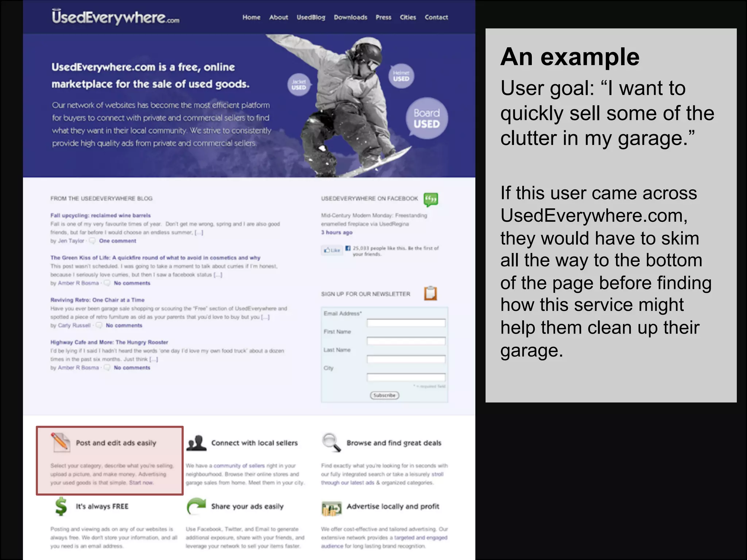Click the Advertise locally and profit heading
Image resolution: width=747 pixels, height=560 pixels.
click(x=393, y=506)
